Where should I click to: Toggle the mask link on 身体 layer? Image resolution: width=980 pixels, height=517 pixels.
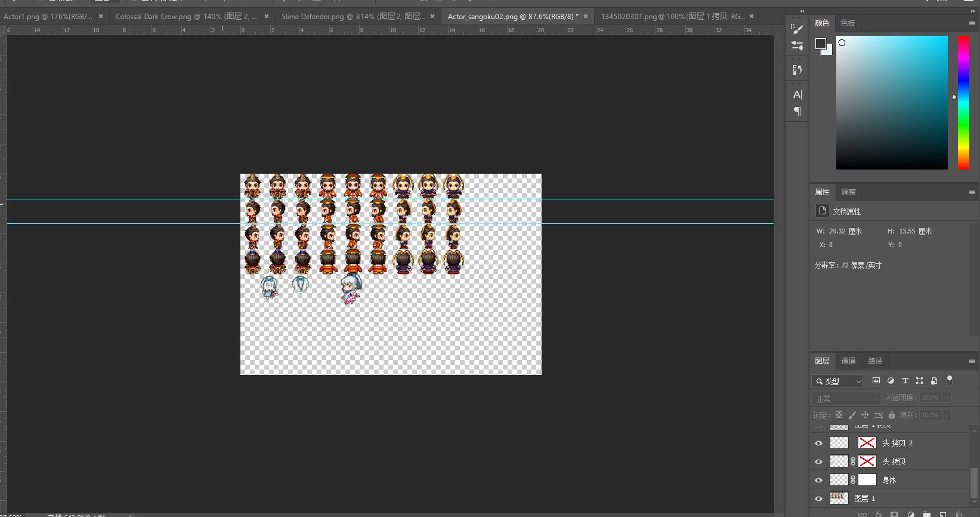(853, 480)
